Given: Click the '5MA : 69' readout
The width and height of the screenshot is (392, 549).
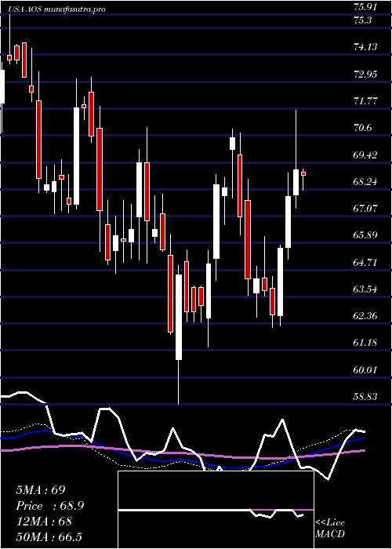Looking at the screenshot, I should pos(41,490).
